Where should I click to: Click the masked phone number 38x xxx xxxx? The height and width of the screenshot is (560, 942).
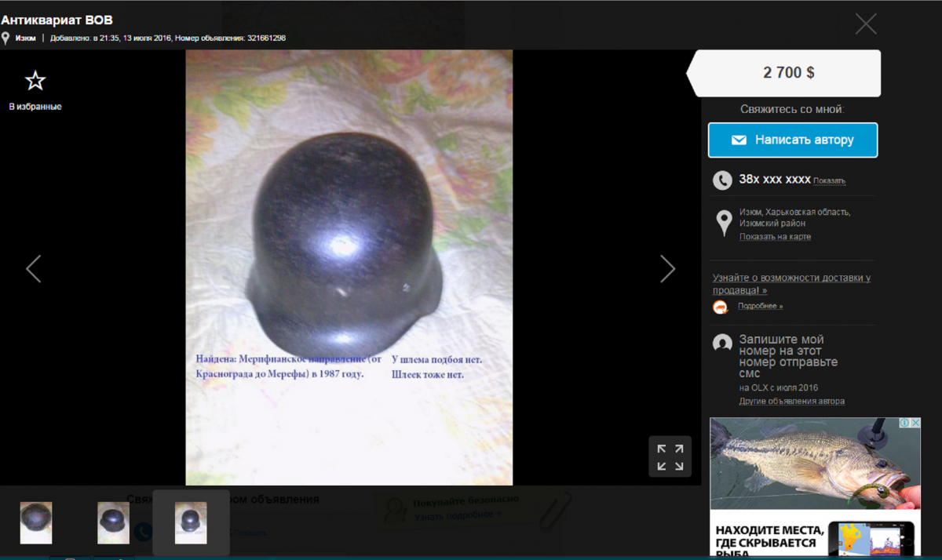point(775,180)
